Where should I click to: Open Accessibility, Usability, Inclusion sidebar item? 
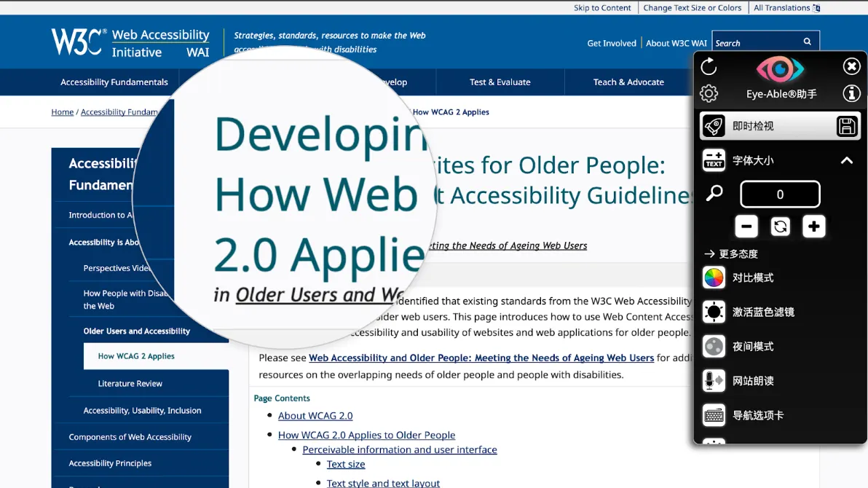142,411
